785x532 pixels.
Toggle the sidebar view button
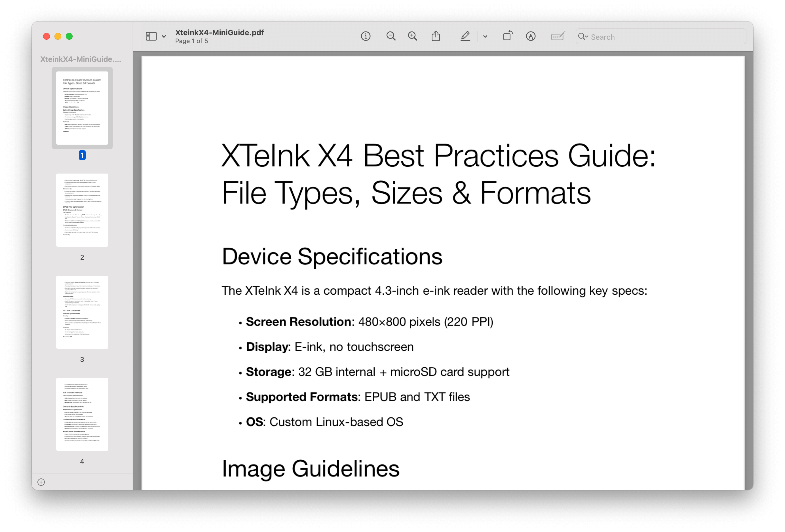tap(151, 36)
